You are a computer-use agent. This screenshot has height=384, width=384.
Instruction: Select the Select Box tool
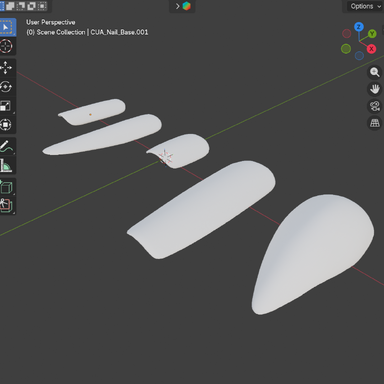pyautogui.click(x=7, y=27)
